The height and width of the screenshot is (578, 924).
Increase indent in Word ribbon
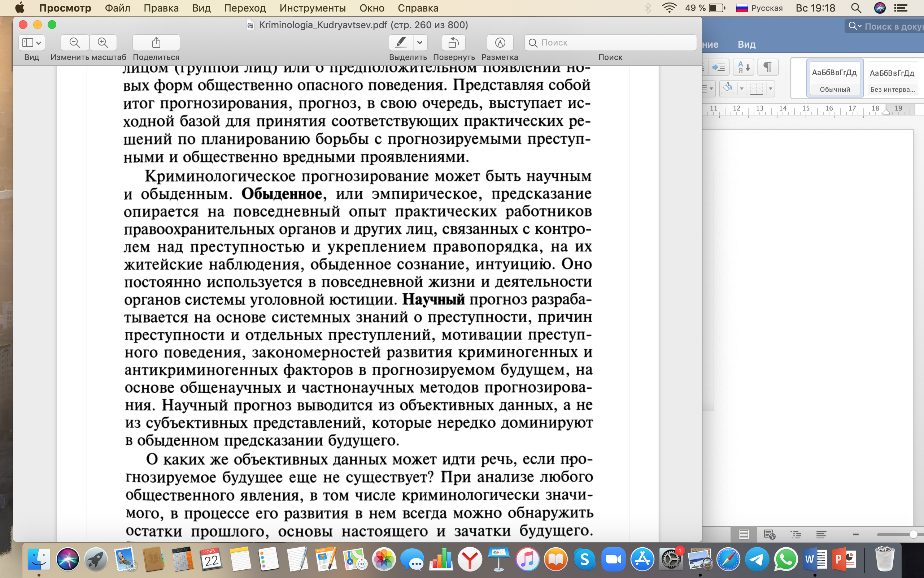719,67
